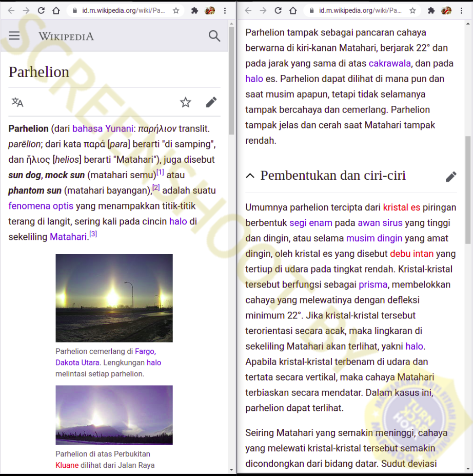This screenshot has width=473, height=476.
Task: Bookmark this page in the right browser window
Action: tap(412, 11)
